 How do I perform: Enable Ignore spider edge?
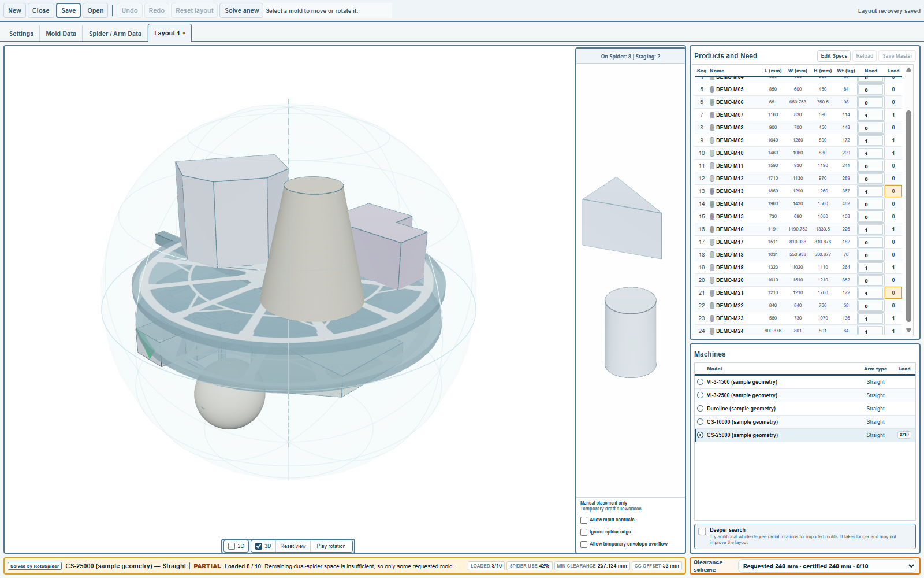(x=584, y=532)
